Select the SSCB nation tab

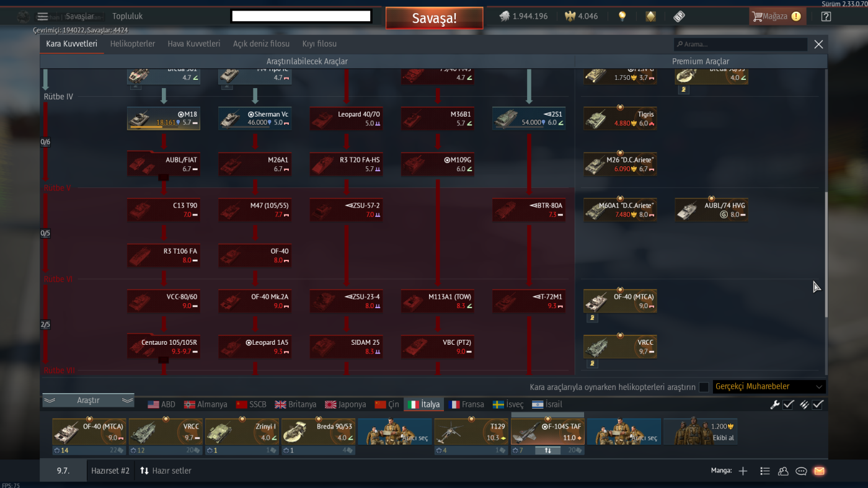click(251, 404)
